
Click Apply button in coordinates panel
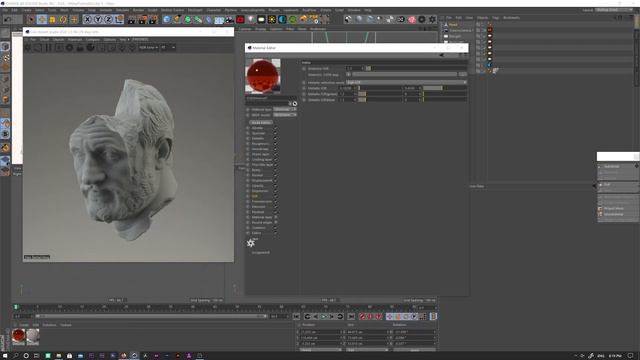pyautogui.click(x=414, y=350)
